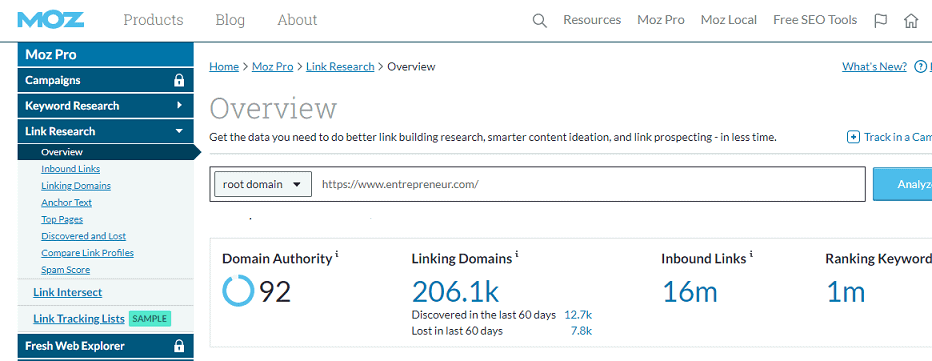The width and height of the screenshot is (932, 361).
Task: Click the Moz Pro breadcrumb link
Action: click(x=273, y=67)
